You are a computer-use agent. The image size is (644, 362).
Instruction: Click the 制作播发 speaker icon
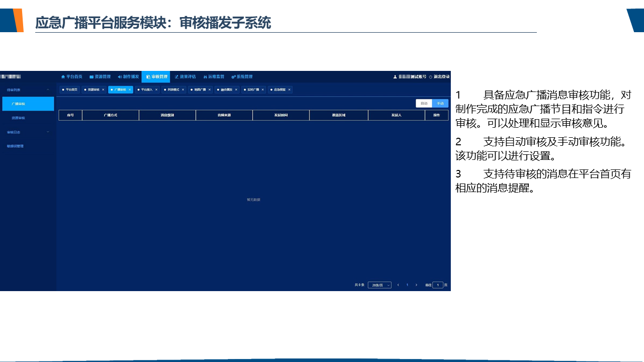[120, 77]
